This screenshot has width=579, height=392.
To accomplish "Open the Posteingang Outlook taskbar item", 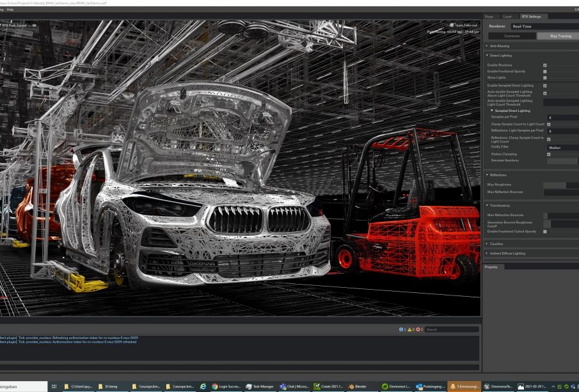I will [430, 386].
